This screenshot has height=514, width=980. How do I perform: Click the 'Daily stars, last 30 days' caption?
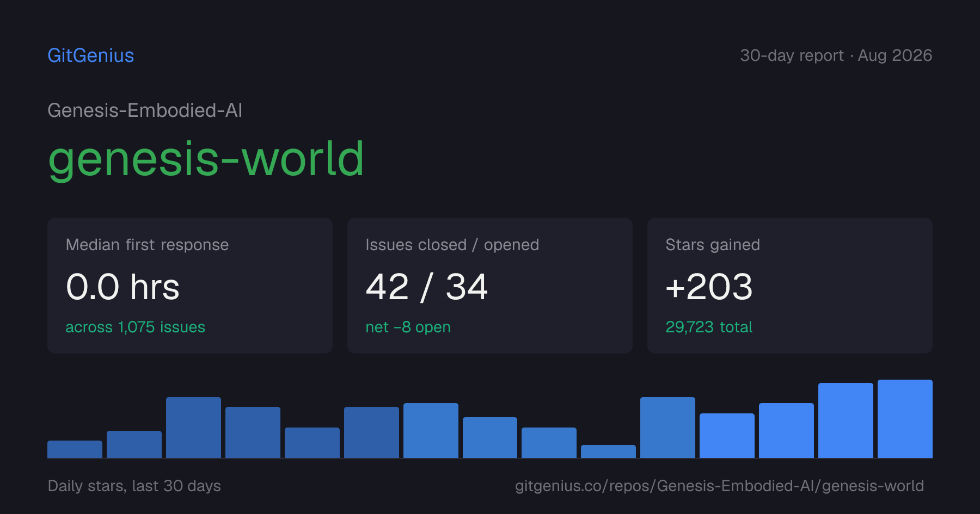[134, 486]
